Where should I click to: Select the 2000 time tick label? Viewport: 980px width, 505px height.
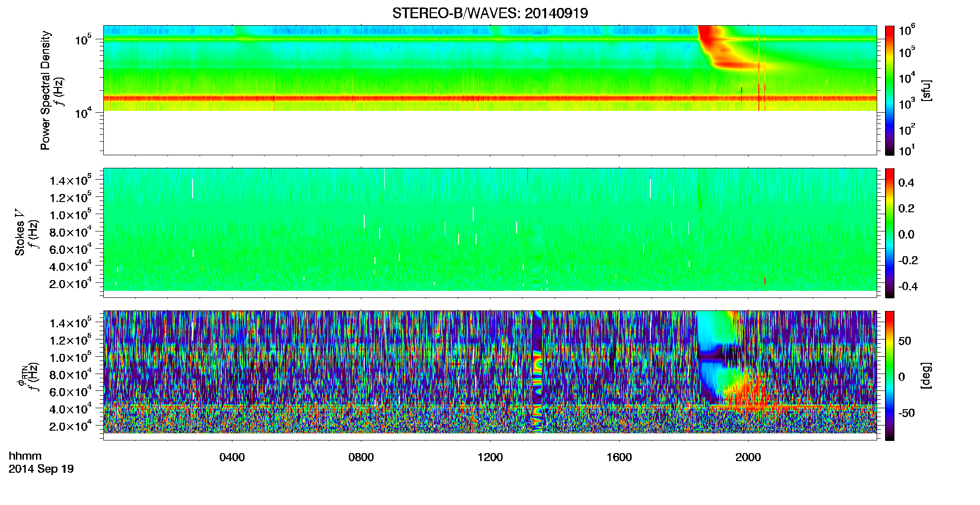(748, 457)
